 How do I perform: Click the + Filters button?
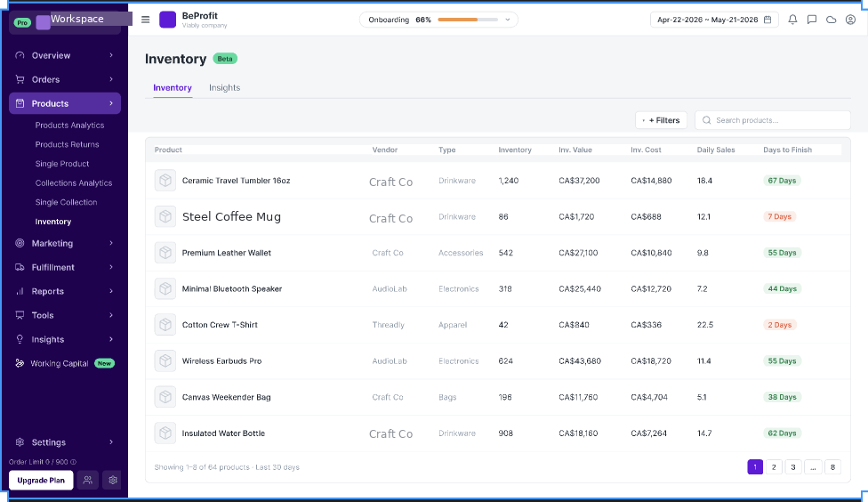pyautogui.click(x=661, y=120)
